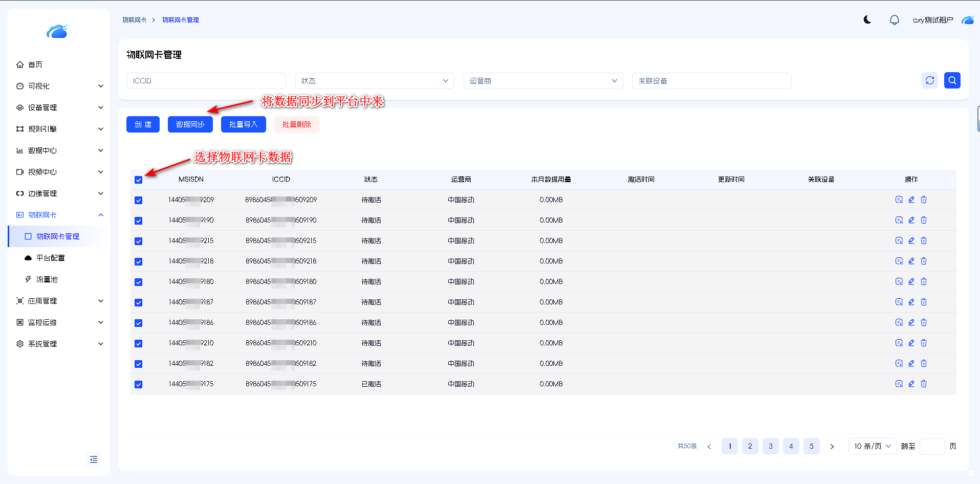Image resolution: width=980 pixels, height=484 pixels.
Task: Uncheck row with MSISDN ending 9209
Action: point(138,200)
